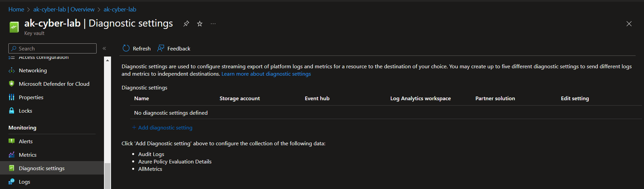Image resolution: width=644 pixels, height=189 pixels.
Task: Click the Name column header
Action: tap(142, 98)
